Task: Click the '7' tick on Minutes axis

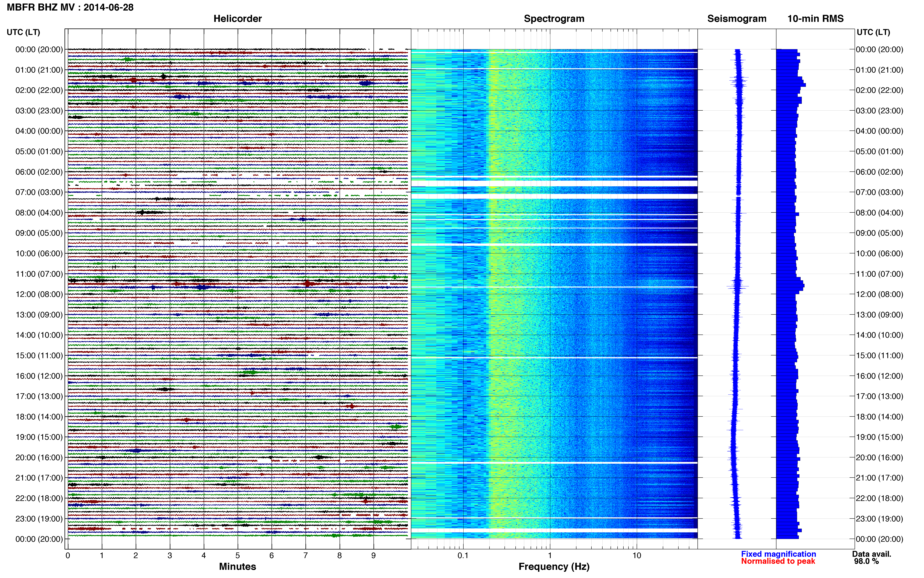Action: [306, 555]
